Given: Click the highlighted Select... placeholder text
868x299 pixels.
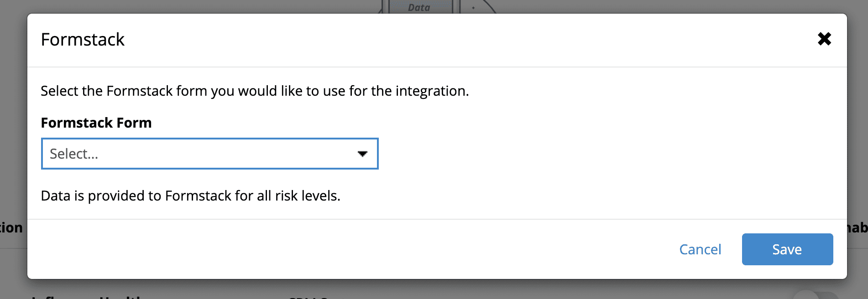Looking at the screenshot, I should pyautogui.click(x=74, y=154).
